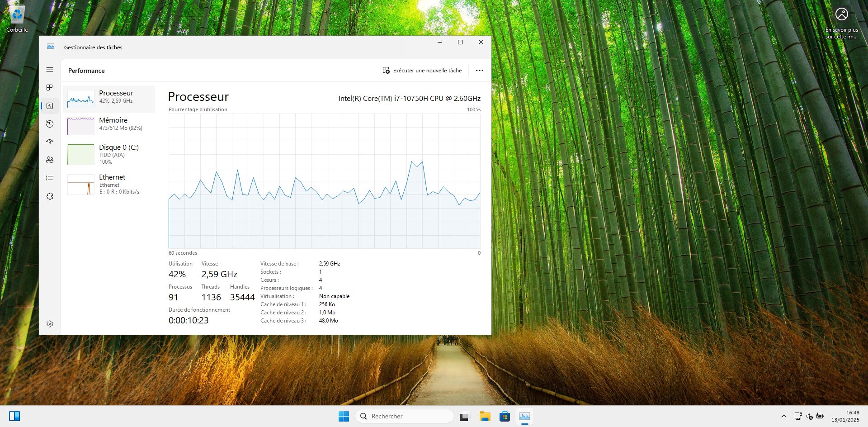Click the 2,59 GHz Vitesse value

click(219, 274)
